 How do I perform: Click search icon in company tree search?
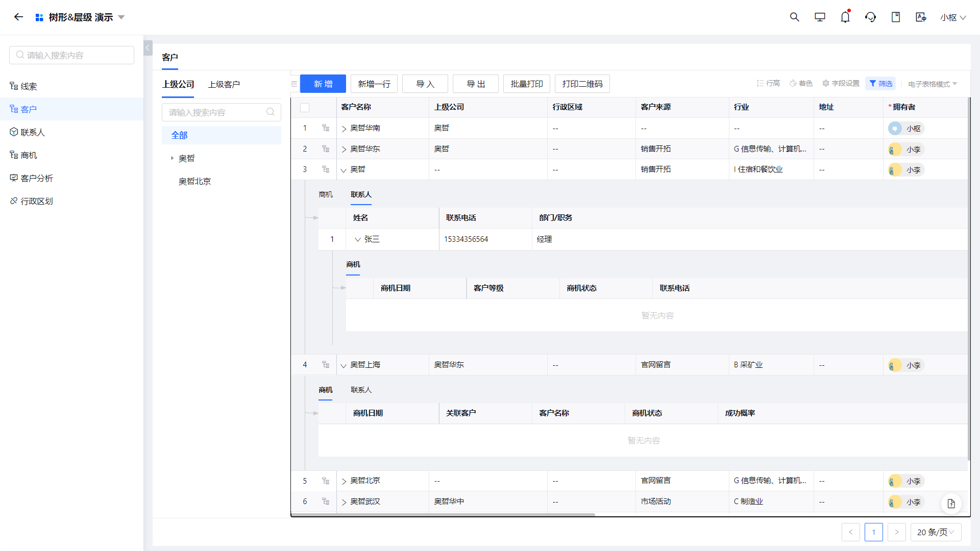(x=271, y=112)
